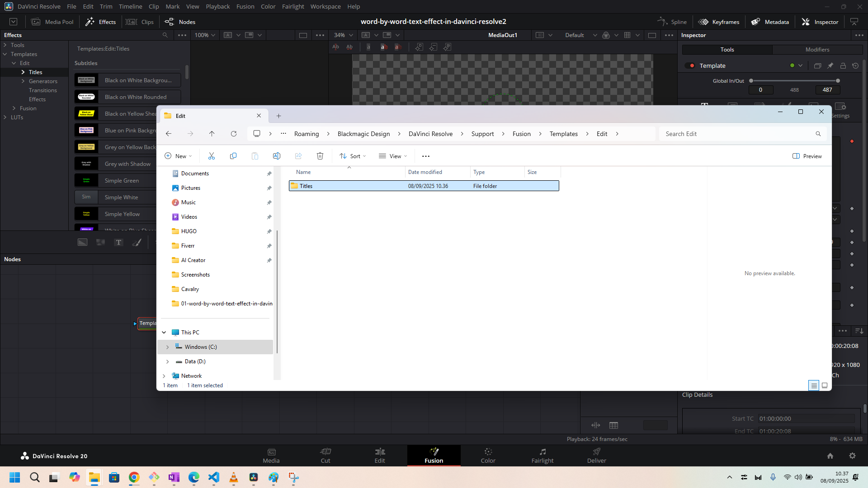
Task: Lock the Template node in Inspector
Action: pyautogui.click(x=843, y=66)
